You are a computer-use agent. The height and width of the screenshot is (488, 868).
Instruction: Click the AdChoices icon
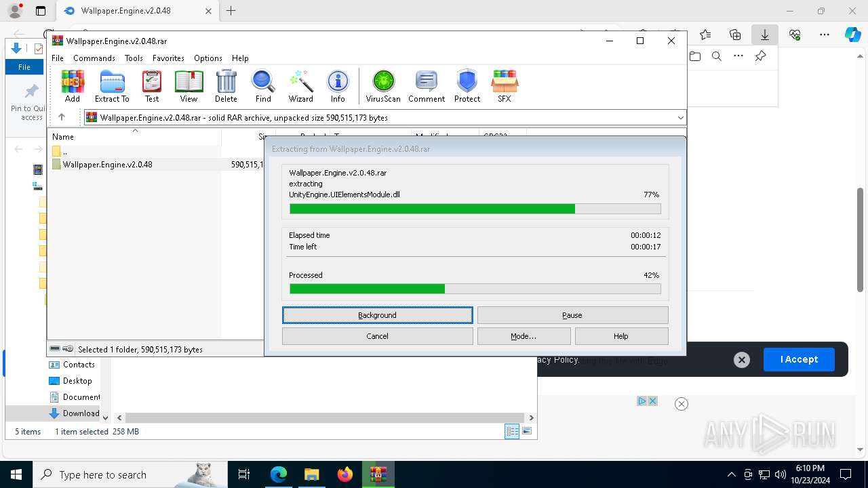pos(642,401)
